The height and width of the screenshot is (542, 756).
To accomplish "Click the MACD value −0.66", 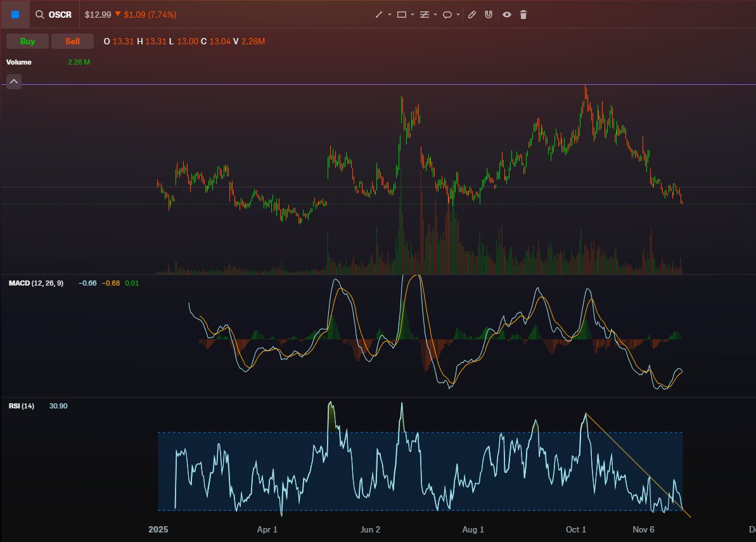I will (87, 283).
